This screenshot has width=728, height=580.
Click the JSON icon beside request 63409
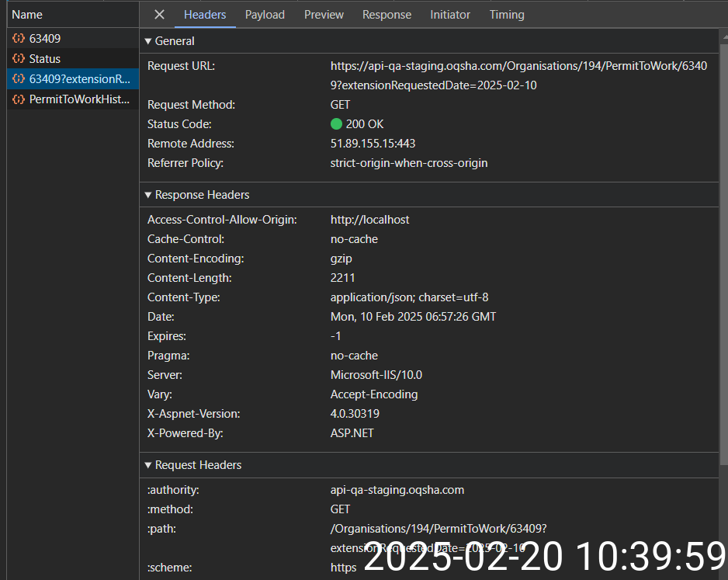19,38
